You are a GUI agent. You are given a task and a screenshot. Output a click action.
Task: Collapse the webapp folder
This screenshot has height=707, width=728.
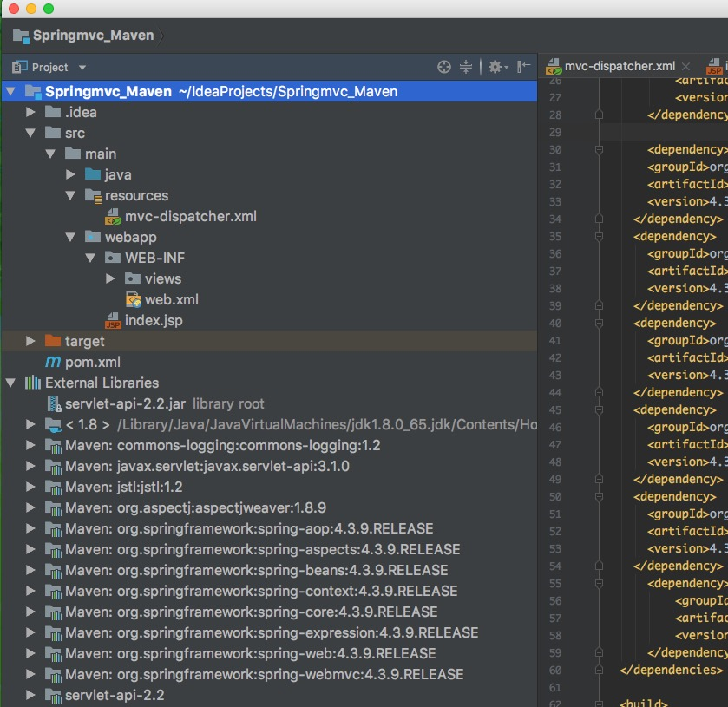coord(70,237)
